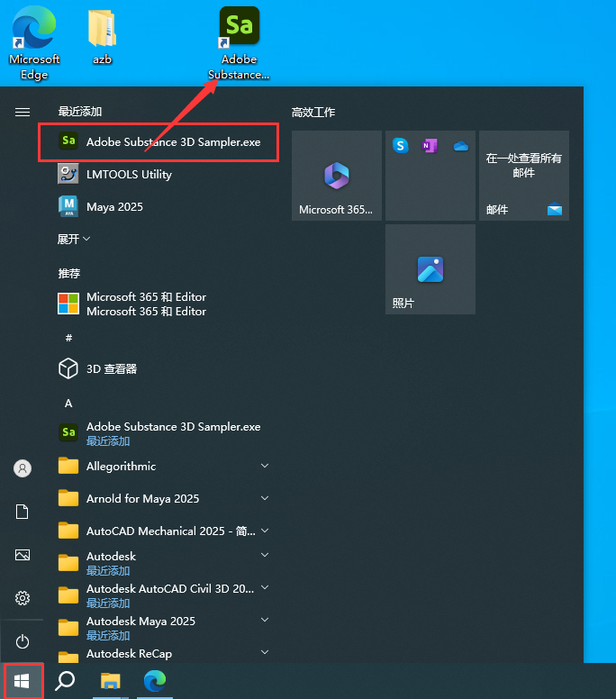
Task: Expand the 展开 recently added list
Action: [x=74, y=240]
